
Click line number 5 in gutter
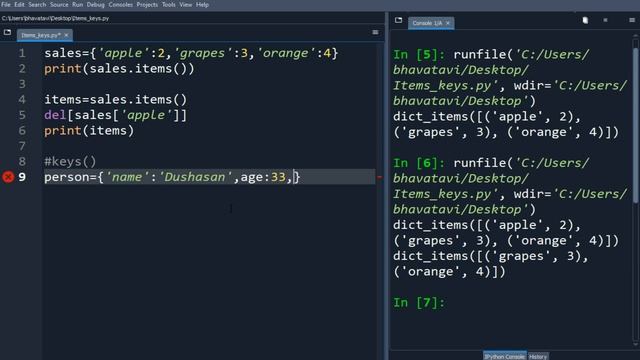[22, 115]
